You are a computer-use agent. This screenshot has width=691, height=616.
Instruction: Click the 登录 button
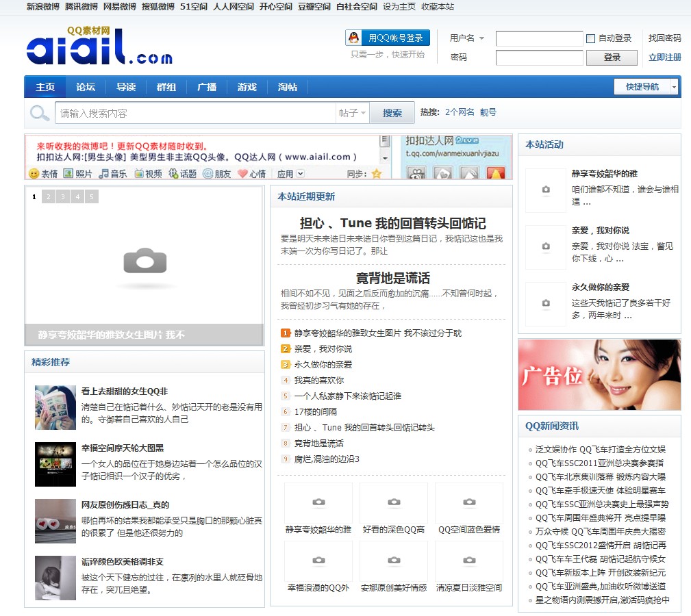(612, 57)
